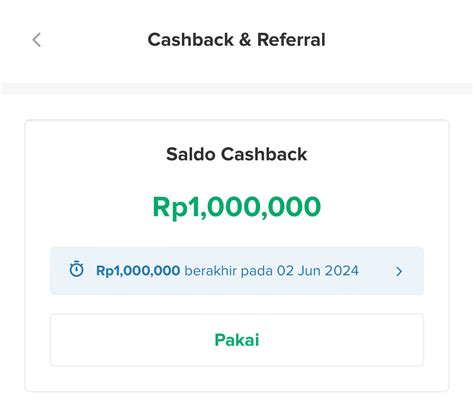The height and width of the screenshot is (417, 474).
Task: Tap the gray divider strip below header
Action: pos(237,89)
